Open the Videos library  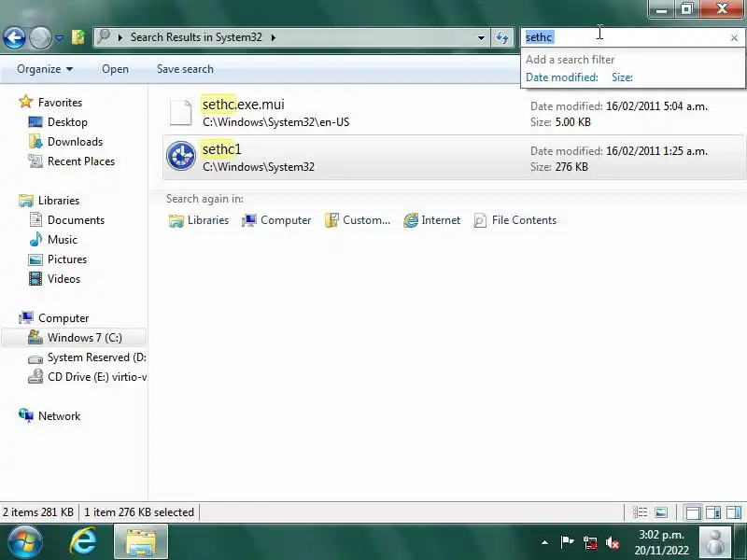63,278
